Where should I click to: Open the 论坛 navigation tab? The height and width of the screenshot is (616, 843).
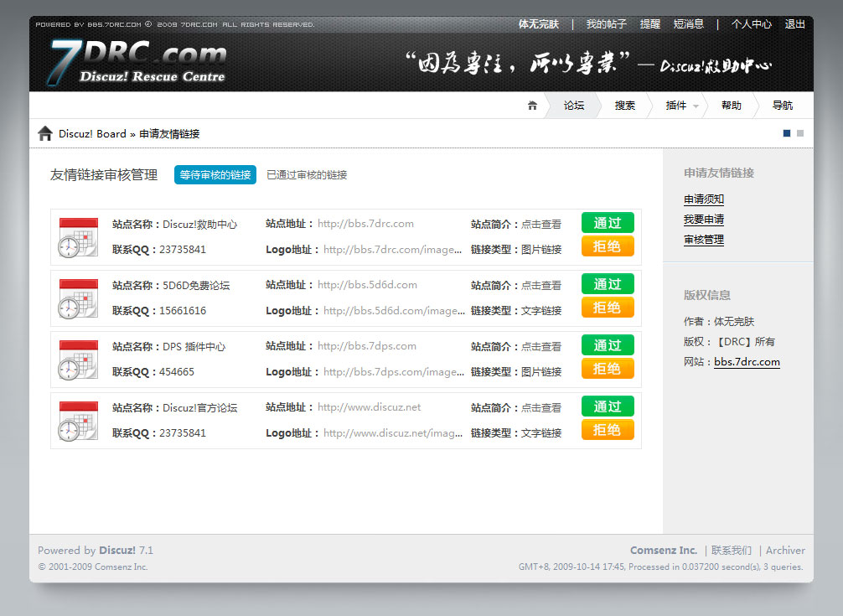[x=574, y=106]
